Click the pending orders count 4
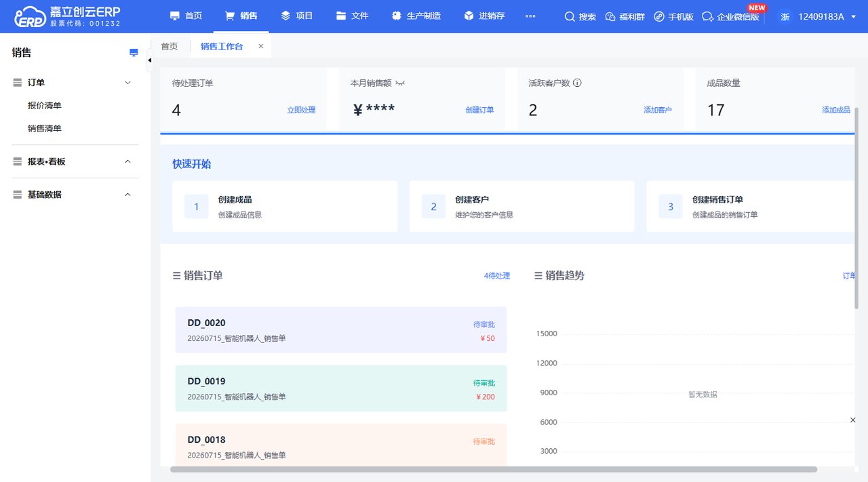 coord(176,110)
